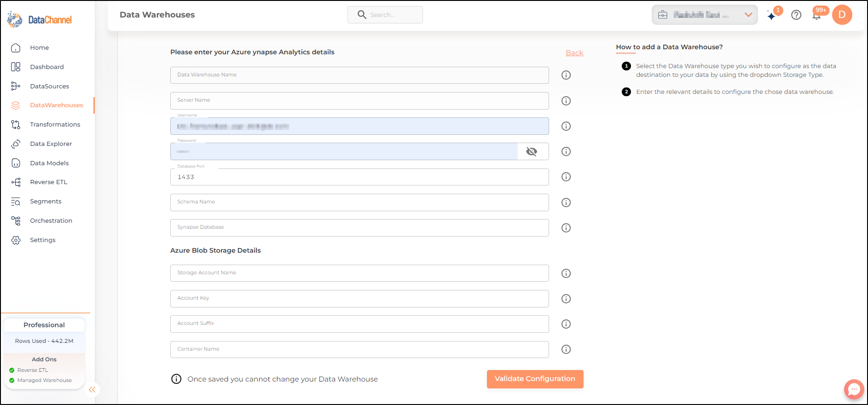Select DataWarehouses in sidebar
The image size is (868, 405).
click(56, 105)
